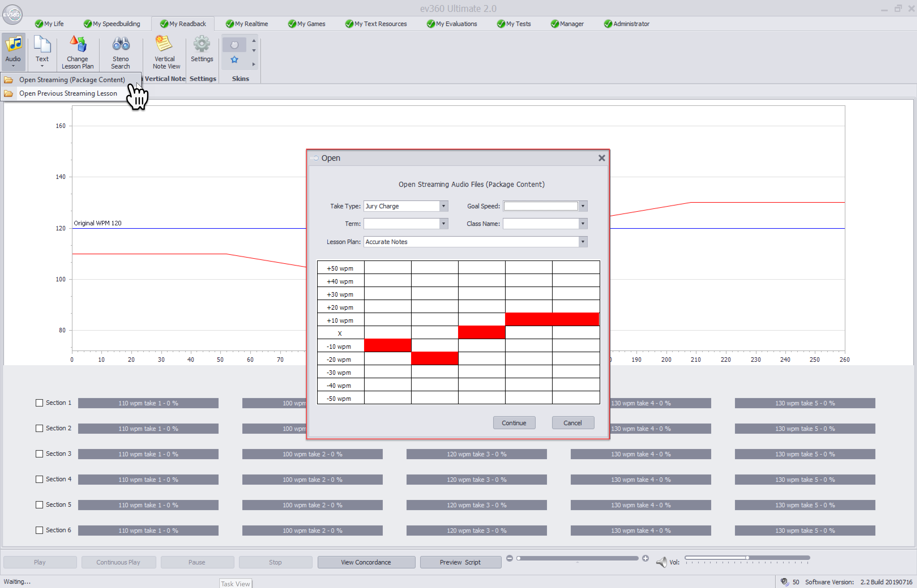
Task: Check the Section 1 checkbox
Action: click(39, 403)
